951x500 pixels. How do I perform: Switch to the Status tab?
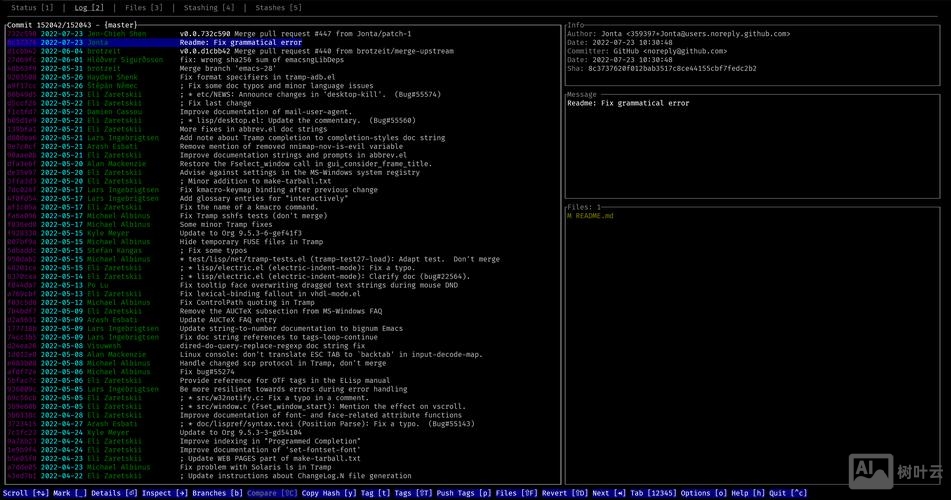pos(32,8)
